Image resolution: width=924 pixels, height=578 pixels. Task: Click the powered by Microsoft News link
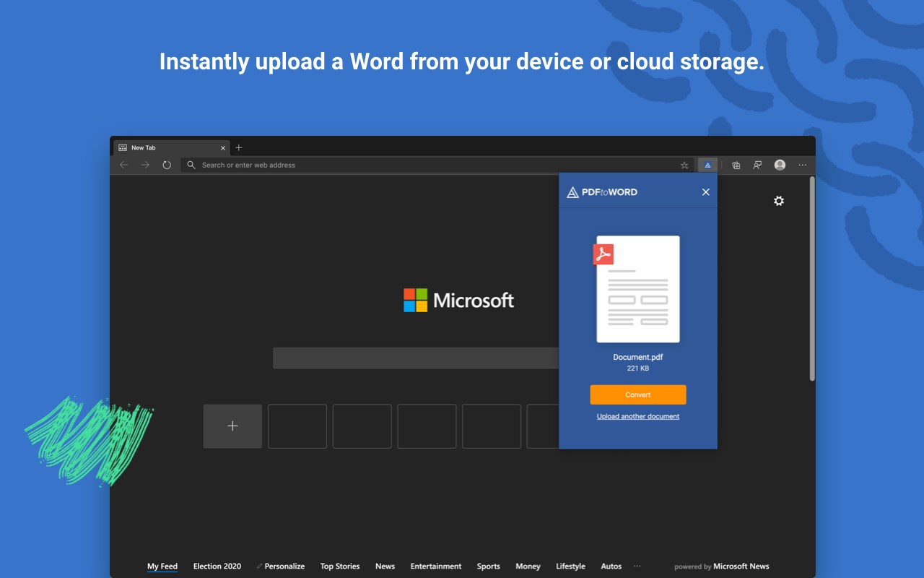click(722, 566)
